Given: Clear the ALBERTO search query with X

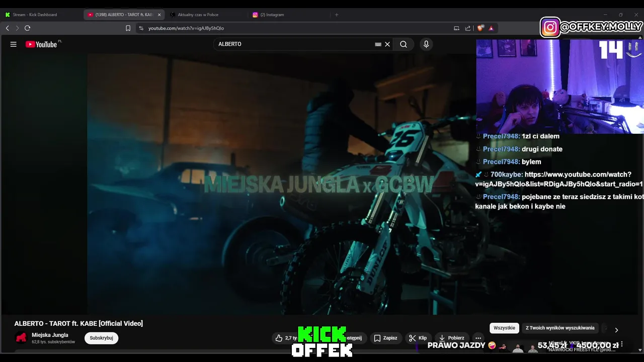Looking at the screenshot, I should pos(387,44).
